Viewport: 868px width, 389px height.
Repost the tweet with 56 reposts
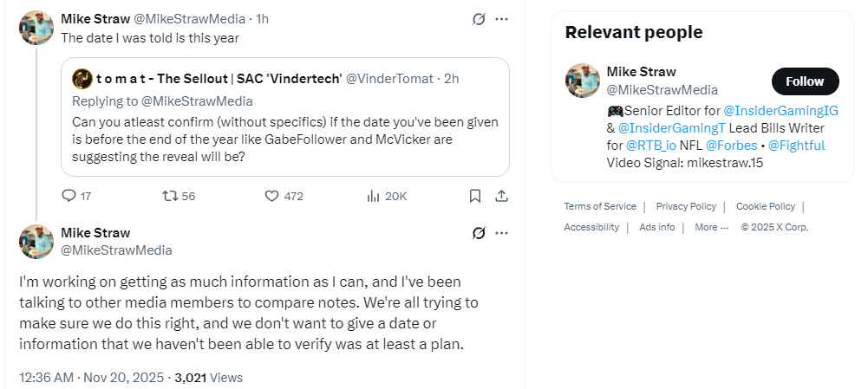[x=169, y=196]
